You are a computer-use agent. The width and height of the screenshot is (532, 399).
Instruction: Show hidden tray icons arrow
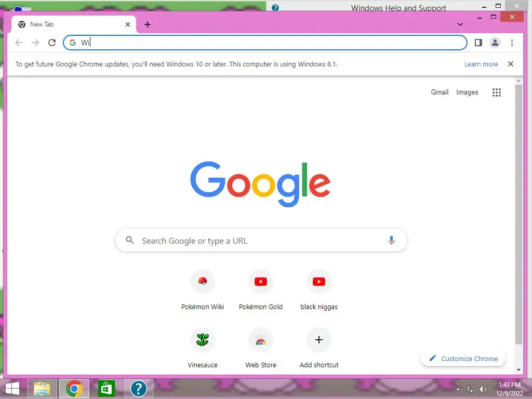pos(458,389)
